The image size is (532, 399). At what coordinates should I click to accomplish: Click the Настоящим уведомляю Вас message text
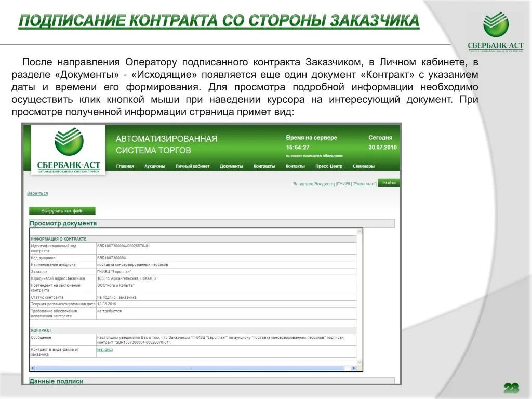pyautogui.click(x=220, y=340)
